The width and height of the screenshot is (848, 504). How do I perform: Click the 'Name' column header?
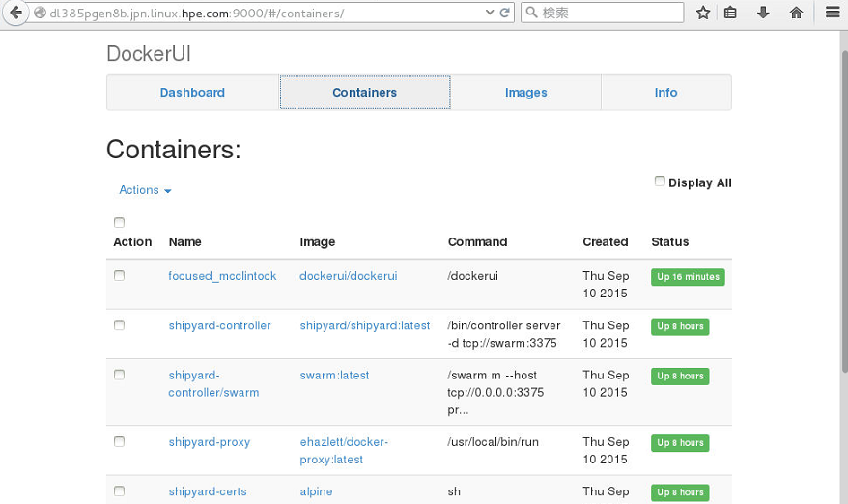[185, 241]
